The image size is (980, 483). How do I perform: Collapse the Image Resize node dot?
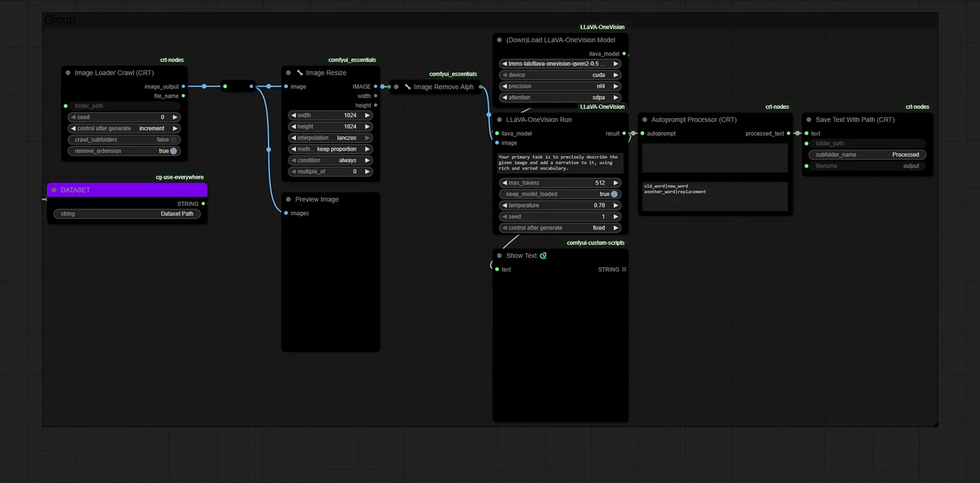pyautogui.click(x=288, y=73)
